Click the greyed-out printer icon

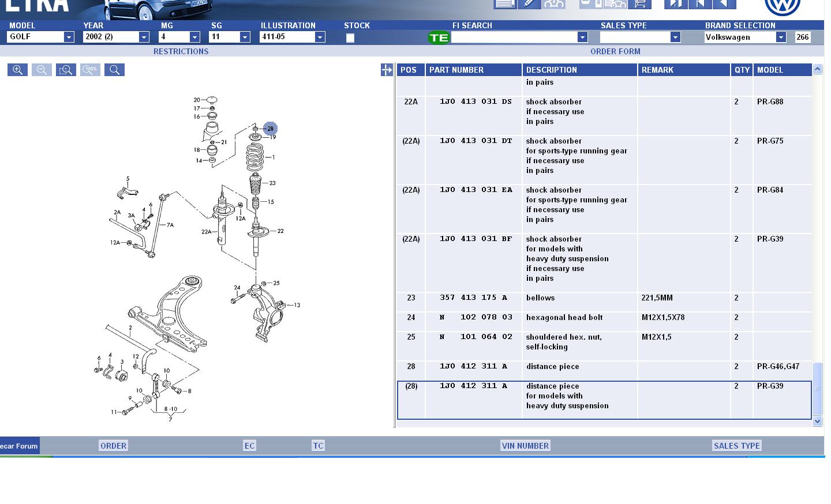coord(591,4)
